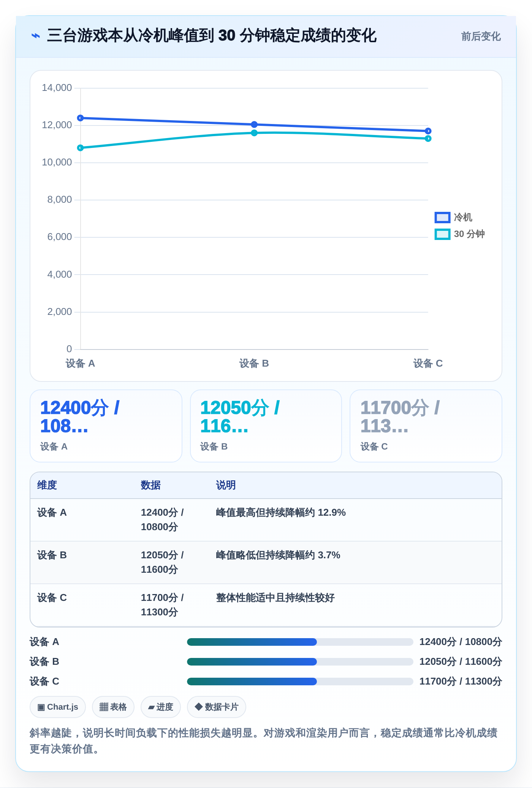The height and width of the screenshot is (788, 532).
Task: Click the 前后变化 label in header
Action: [x=481, y=37]
